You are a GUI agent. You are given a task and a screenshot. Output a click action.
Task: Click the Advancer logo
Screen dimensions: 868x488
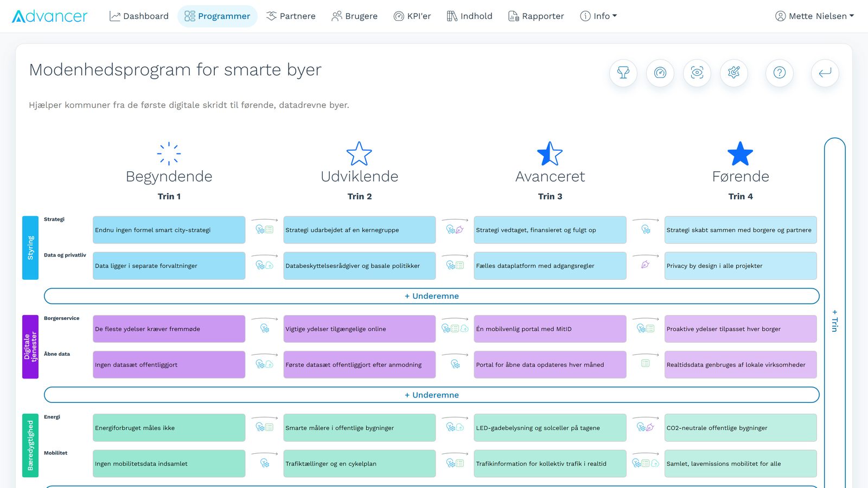pos(49,16)
